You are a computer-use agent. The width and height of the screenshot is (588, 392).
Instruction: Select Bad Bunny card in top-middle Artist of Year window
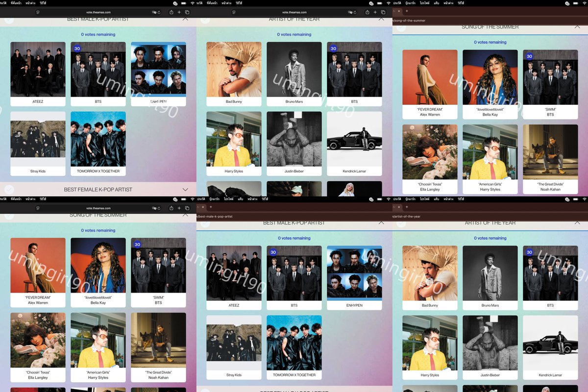(x=234, y=74)
